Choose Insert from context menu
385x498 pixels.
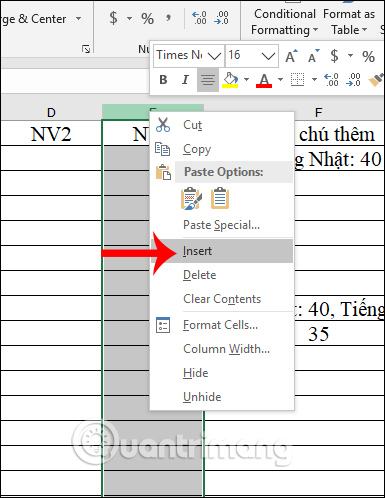click(x=221, y=251)
